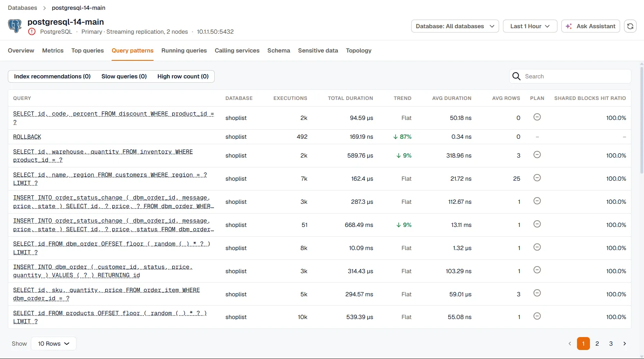Switch to the Metrics tab

click(53, 51)
